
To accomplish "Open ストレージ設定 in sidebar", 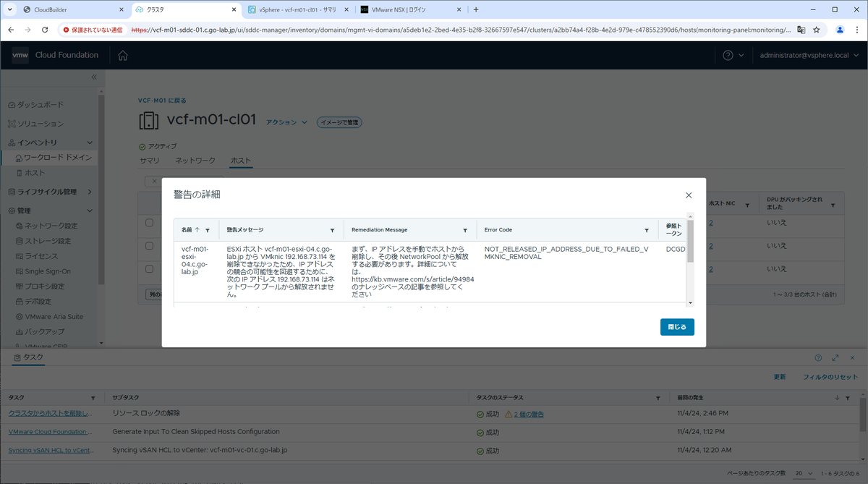I will tap(43, 241).
